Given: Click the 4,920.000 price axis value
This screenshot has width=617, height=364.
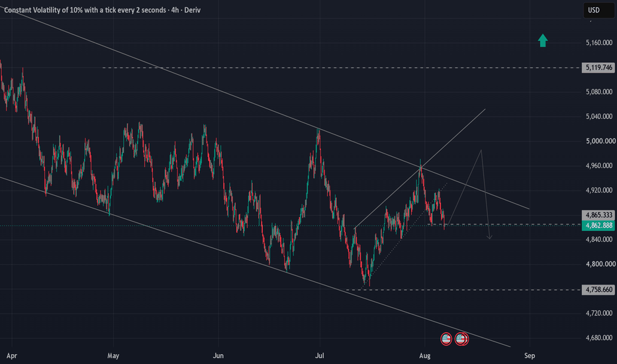Looking at the screenshot, I should point(599,190).
